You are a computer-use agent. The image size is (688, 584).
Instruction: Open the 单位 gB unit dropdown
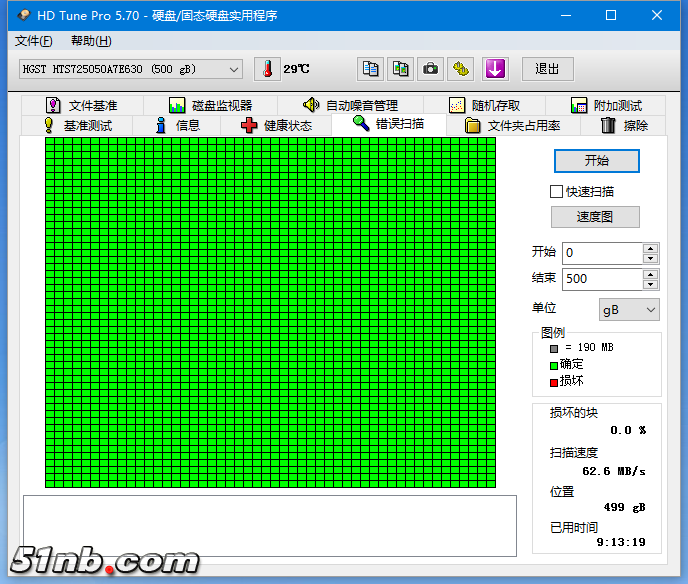(629, 310)
